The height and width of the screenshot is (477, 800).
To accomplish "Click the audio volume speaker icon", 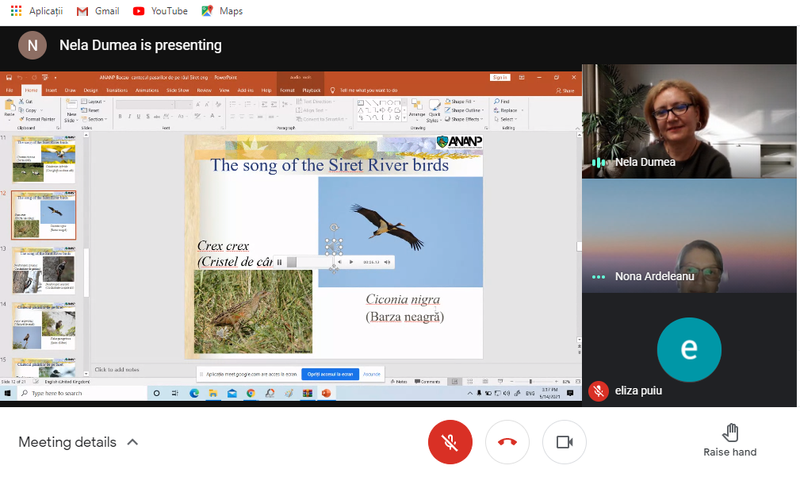I will tap(386, 262).
